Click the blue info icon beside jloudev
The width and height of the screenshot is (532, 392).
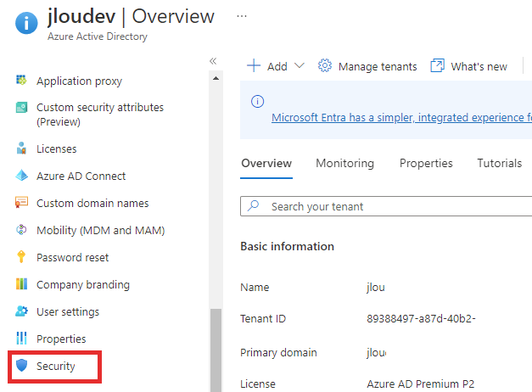pos(26,23)
